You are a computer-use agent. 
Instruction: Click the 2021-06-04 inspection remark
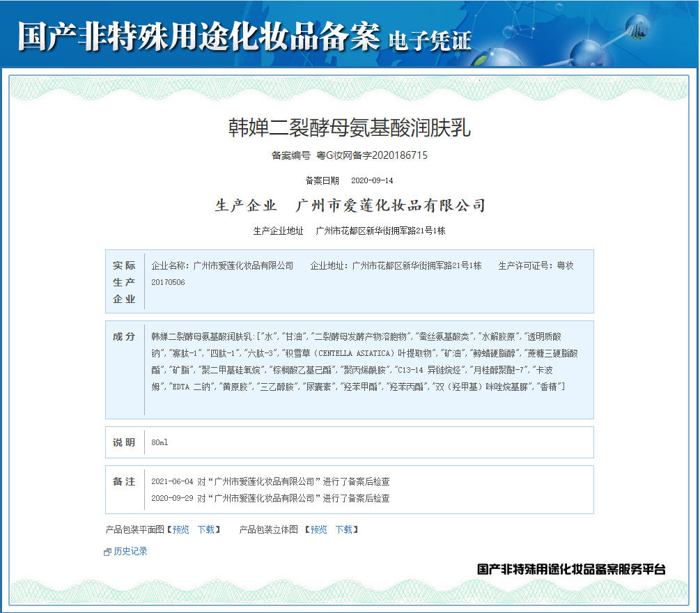click(x=270, y=481)
